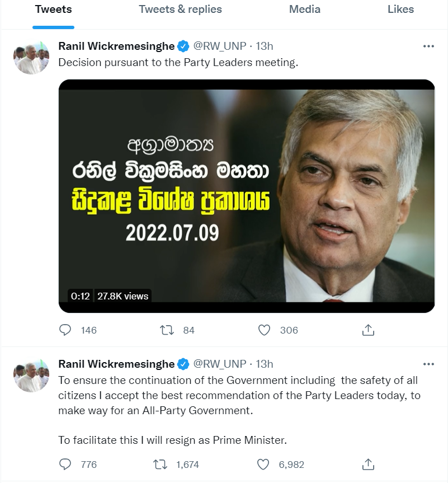The image size is (448, 483).
Task: Click profile avatar on first tweet
Action: click(x=31, y=58)
